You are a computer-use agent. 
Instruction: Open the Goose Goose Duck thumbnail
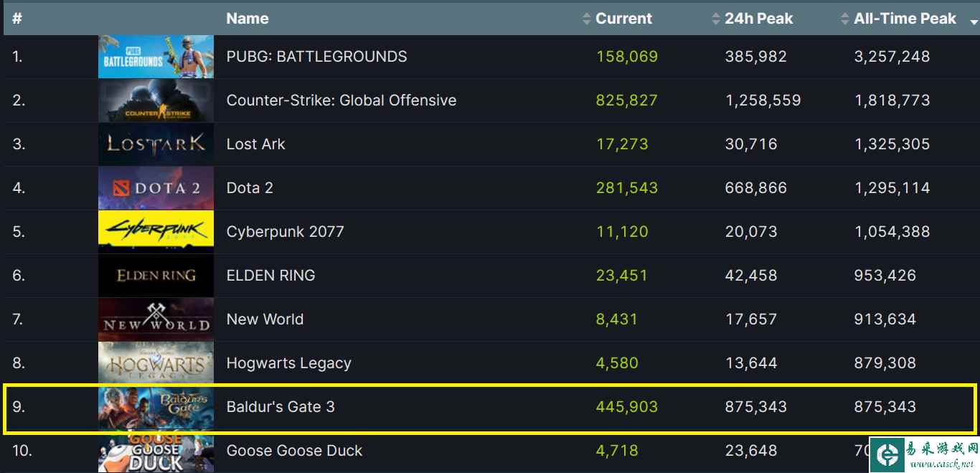156,452
